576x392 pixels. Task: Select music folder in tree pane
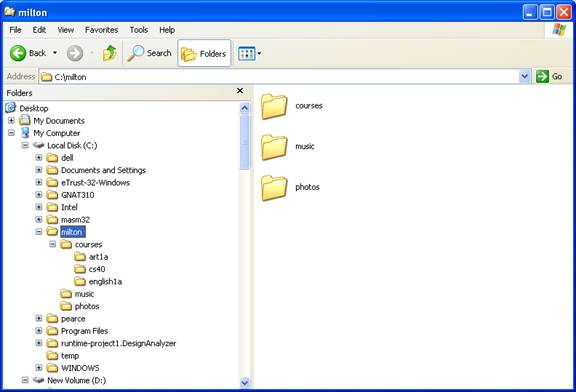click(84, 294)
